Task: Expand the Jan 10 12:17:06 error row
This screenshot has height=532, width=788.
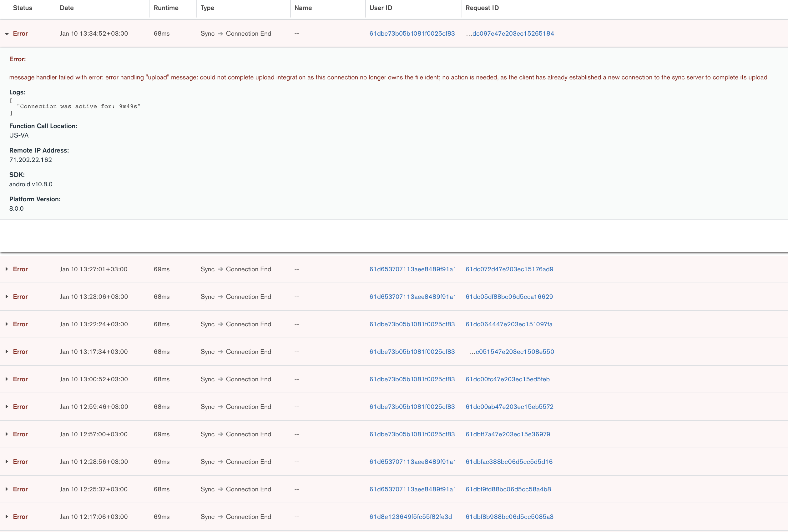Action: [x=7, y=516]
